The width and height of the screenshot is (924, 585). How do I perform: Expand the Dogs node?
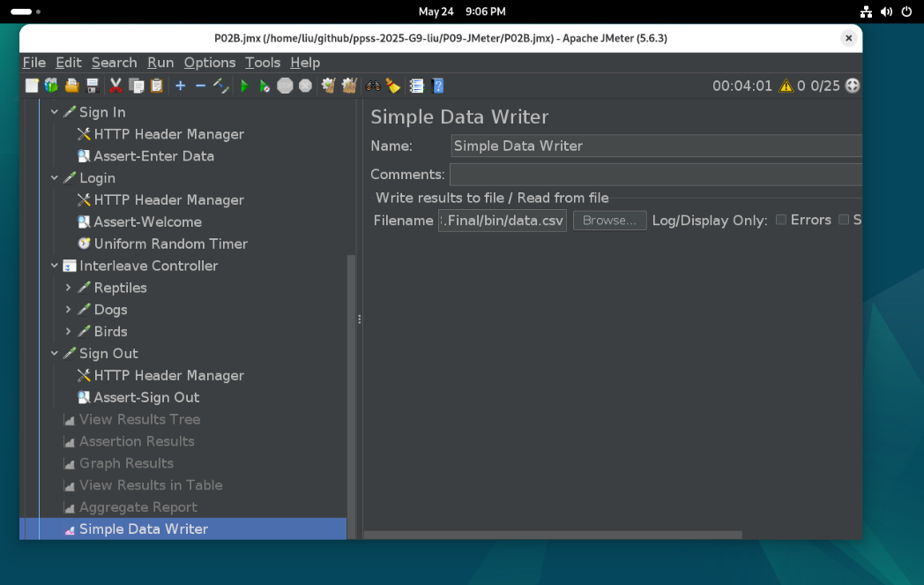pyautogui.click(x=69, y=309)
